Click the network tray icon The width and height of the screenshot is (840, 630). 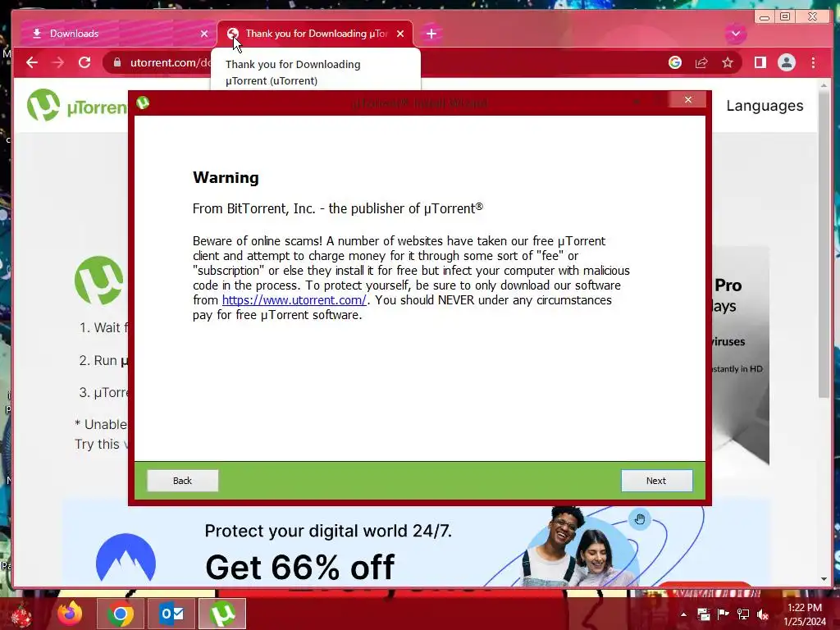[743, 614]
